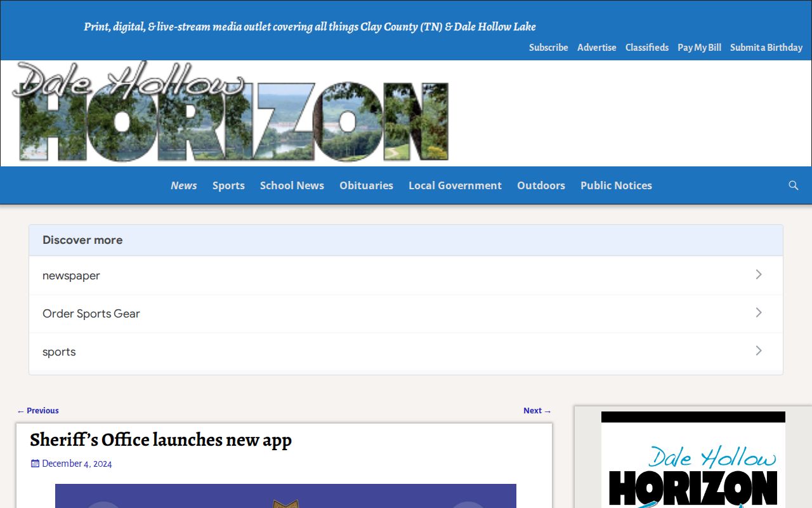Open the Order Sports Gear chevron arrow

[x=759, y=312]
